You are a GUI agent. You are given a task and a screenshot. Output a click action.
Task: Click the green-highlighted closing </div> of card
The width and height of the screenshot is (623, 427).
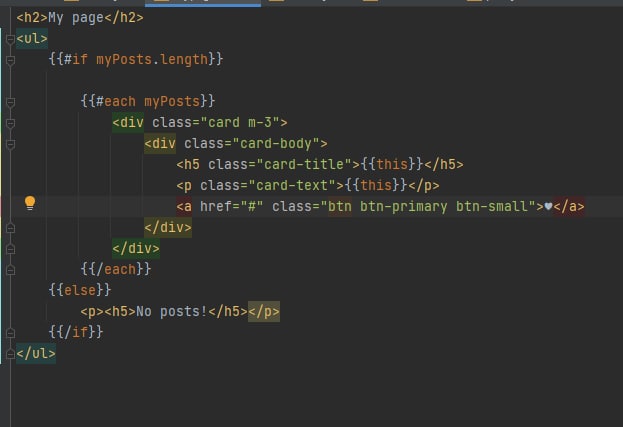pos(136,249)
